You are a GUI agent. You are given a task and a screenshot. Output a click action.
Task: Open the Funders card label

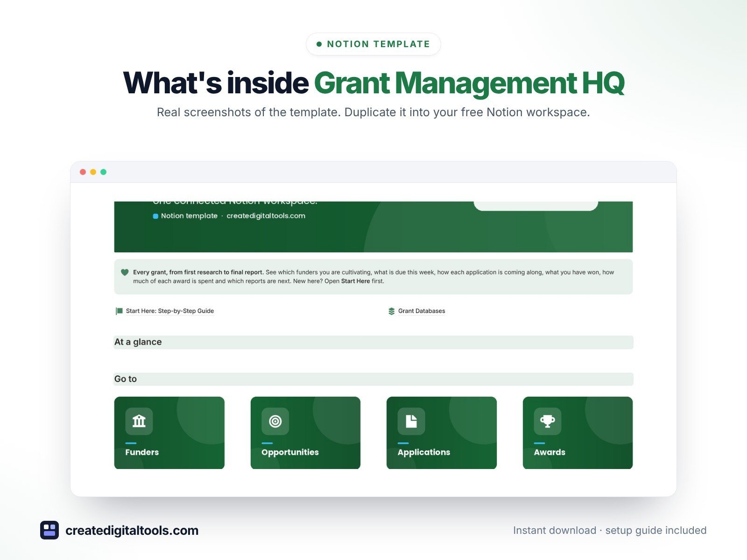(x=142, y=452)
